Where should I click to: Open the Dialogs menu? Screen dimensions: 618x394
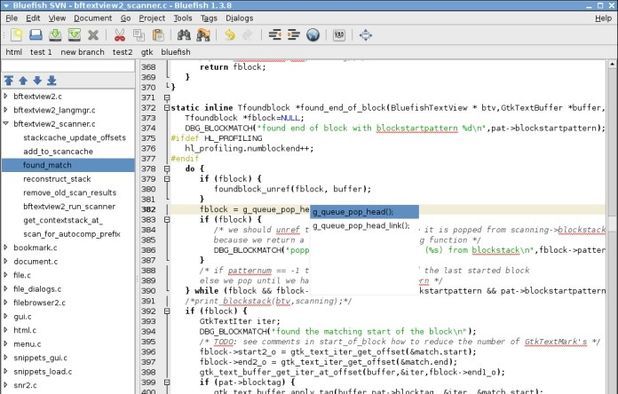[x=239, y=18]
